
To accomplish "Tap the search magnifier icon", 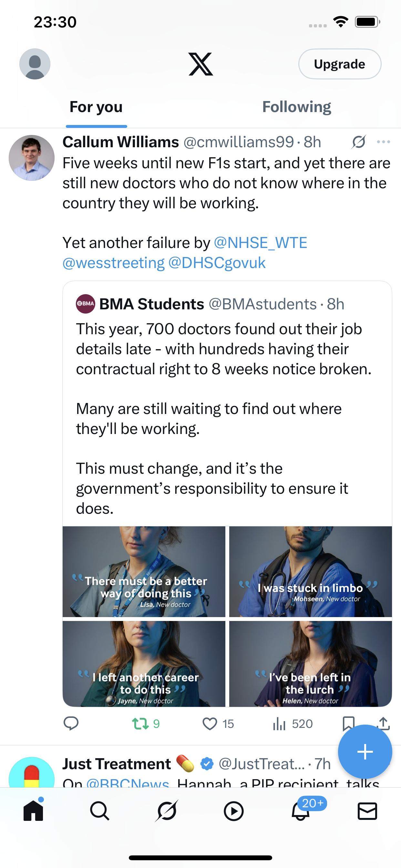I will point(100,811).
